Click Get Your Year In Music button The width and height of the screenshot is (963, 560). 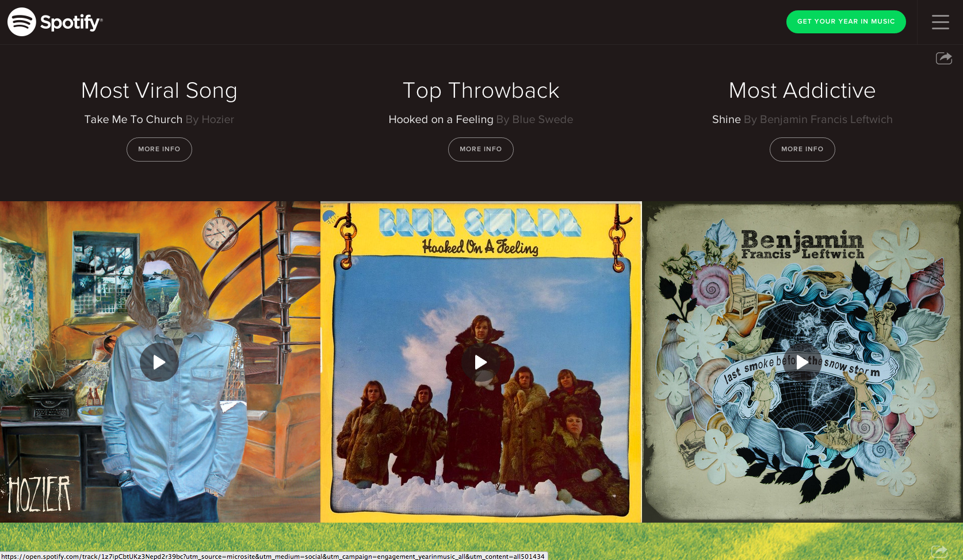click(846, 22)
